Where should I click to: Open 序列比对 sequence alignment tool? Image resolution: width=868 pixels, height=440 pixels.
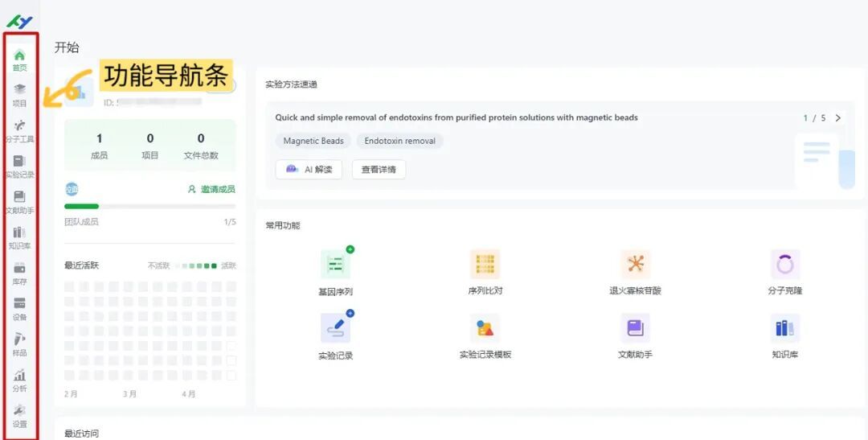pos(485,265)
